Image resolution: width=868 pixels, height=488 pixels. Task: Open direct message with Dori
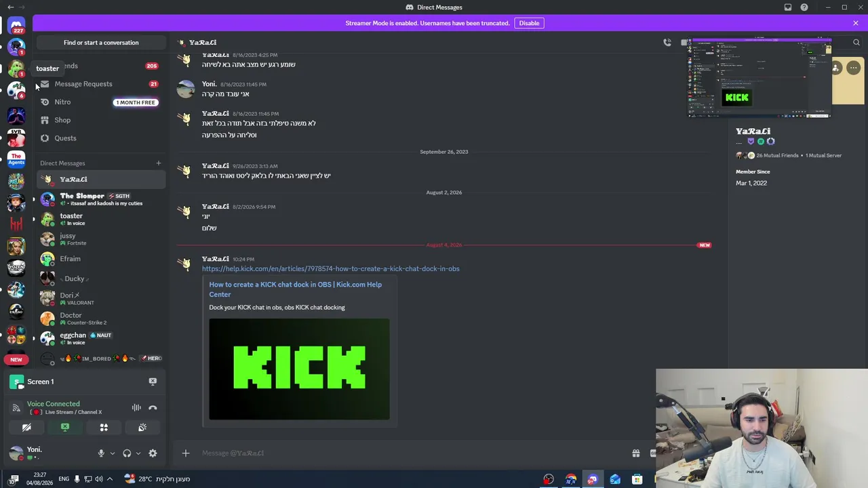101,299
